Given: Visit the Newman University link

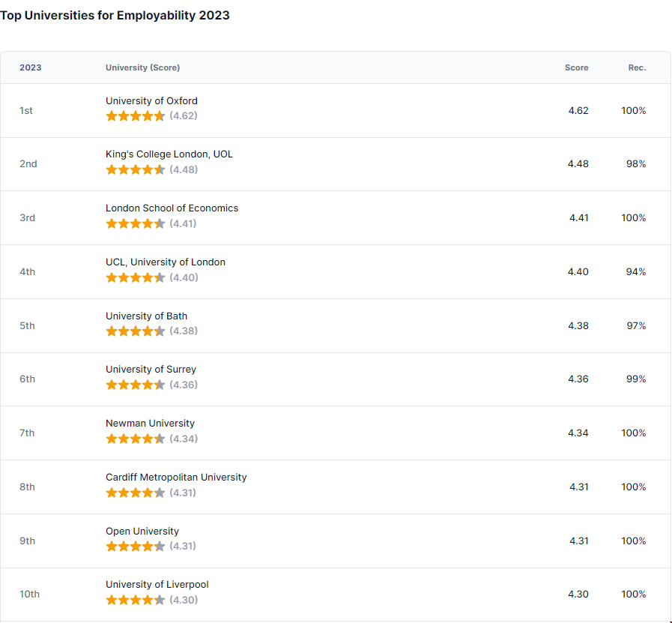Looking at the screenshot, I should pyautogui.click(x=150, y=424).
